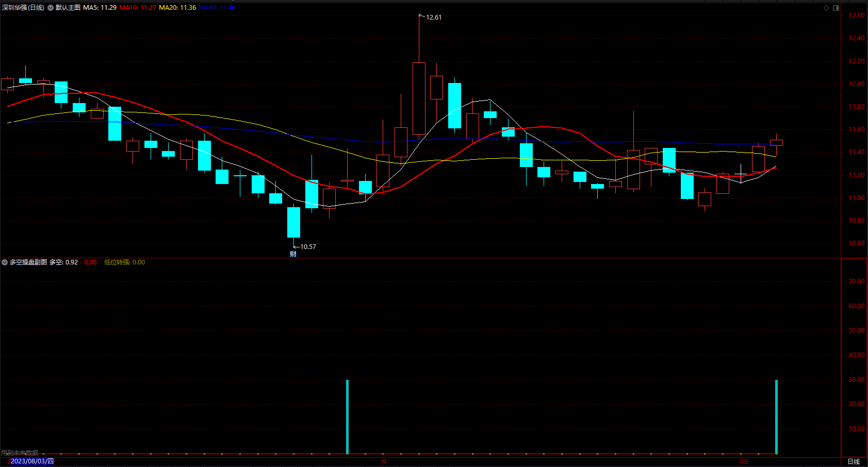Click the cyan candlestick with the 10.57 low
Viewport: 868px width, 467px height.
(x=293, y=222)
